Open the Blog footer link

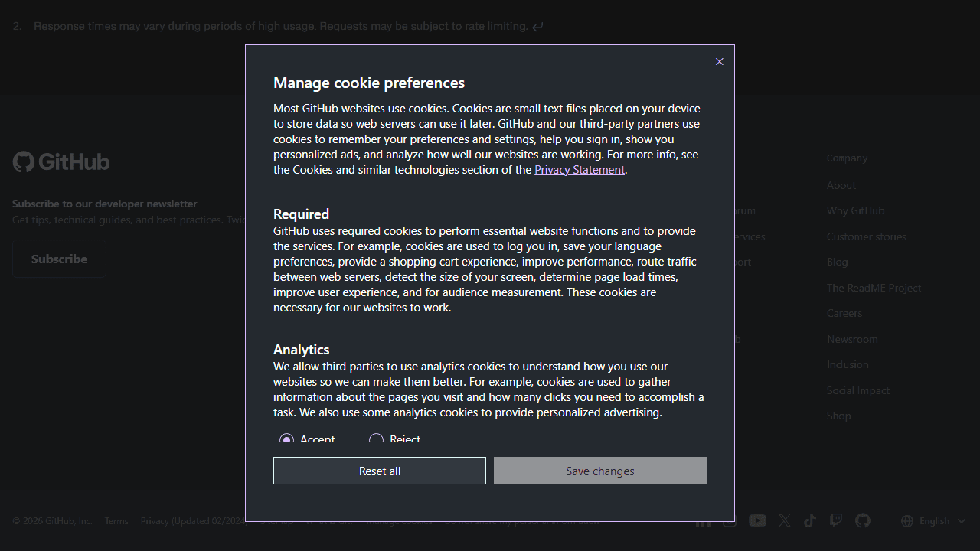click(838, 262)
